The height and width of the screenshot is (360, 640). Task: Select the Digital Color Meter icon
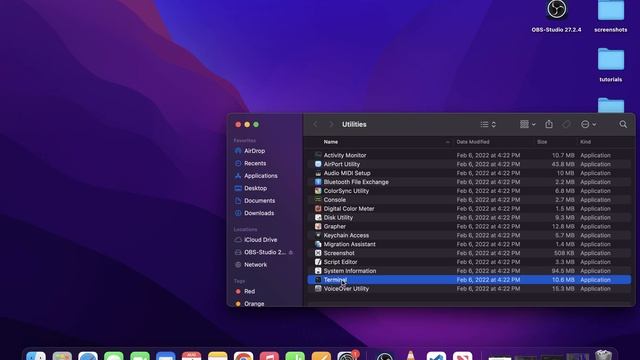point(318,209)
